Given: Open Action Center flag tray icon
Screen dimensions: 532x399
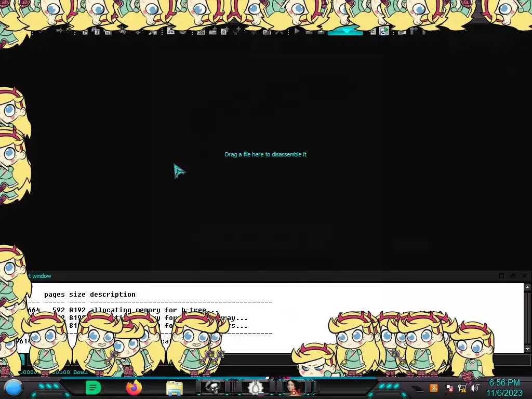Looking at the screenshot, I should point(449,388).
